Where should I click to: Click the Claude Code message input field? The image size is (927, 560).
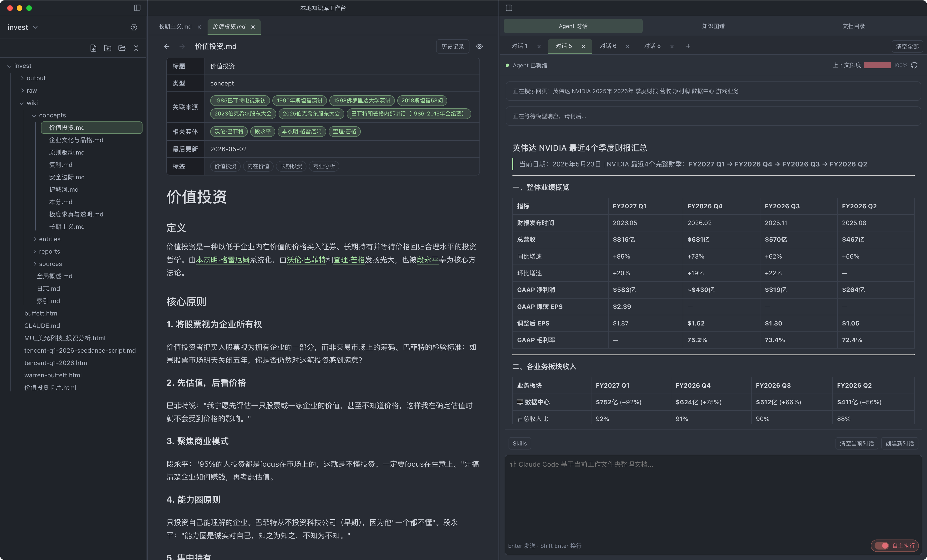click(713, 504)
